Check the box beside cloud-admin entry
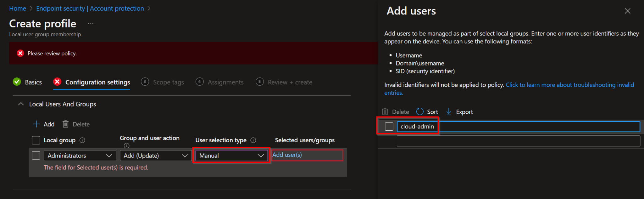644x199 pixels. pyautogui.click(x=389, y=127)
